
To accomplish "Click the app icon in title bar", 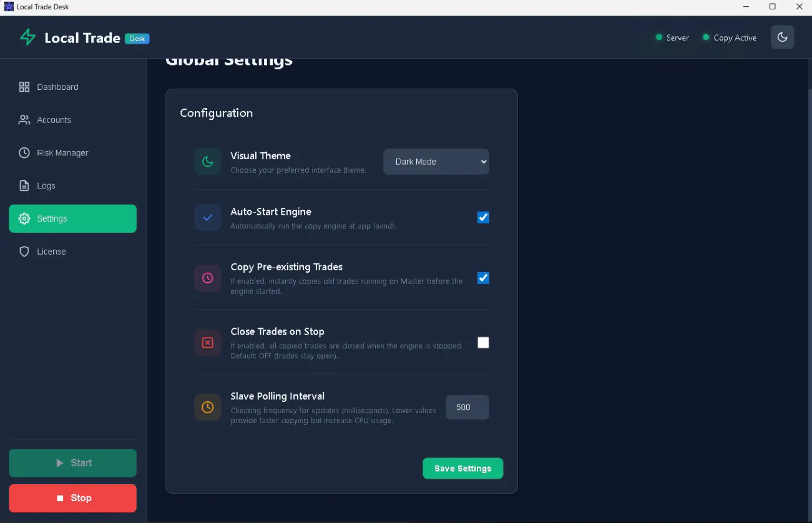I will tap(9, 7).
